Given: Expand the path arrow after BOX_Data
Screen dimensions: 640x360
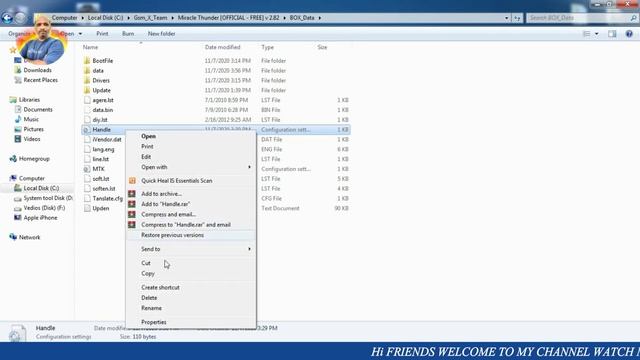Looking at the screenshot, I should pos(320,18).
